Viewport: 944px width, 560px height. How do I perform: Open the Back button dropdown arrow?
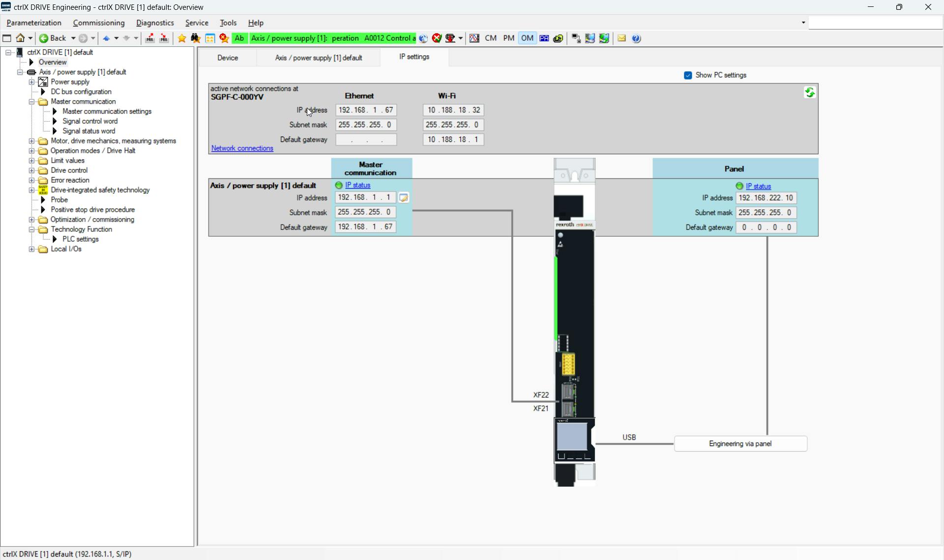coord(73,38)
